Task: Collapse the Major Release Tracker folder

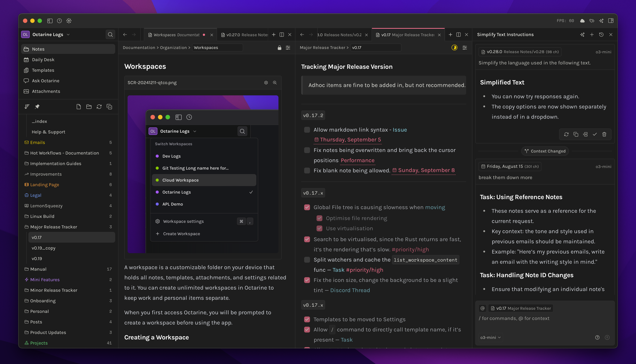Action: point(68,227)
